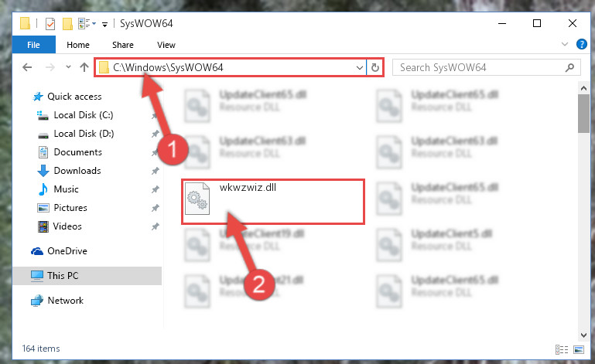This screenshot has height=364, width=595.
Task: Open the Share ribbon tab
Action: coord(122,45)
